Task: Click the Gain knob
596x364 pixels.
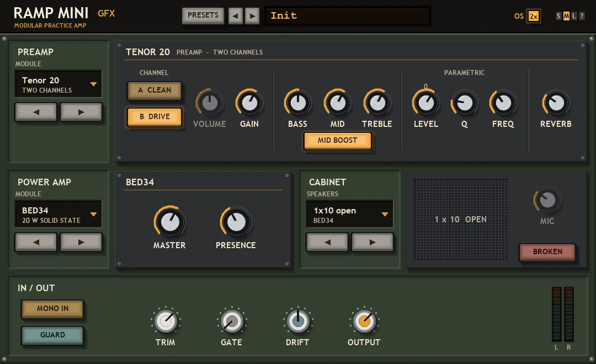Action: tap(249, 103)
